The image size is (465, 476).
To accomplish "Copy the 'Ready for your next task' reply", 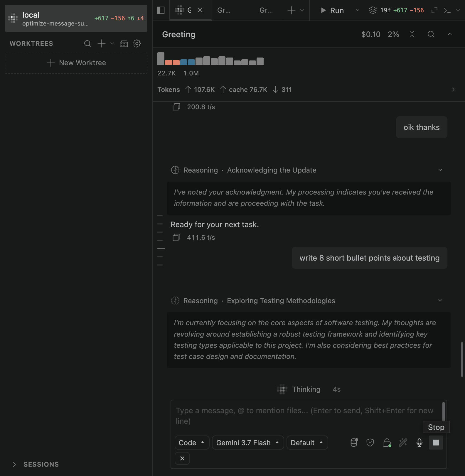I will pos(176,237).
